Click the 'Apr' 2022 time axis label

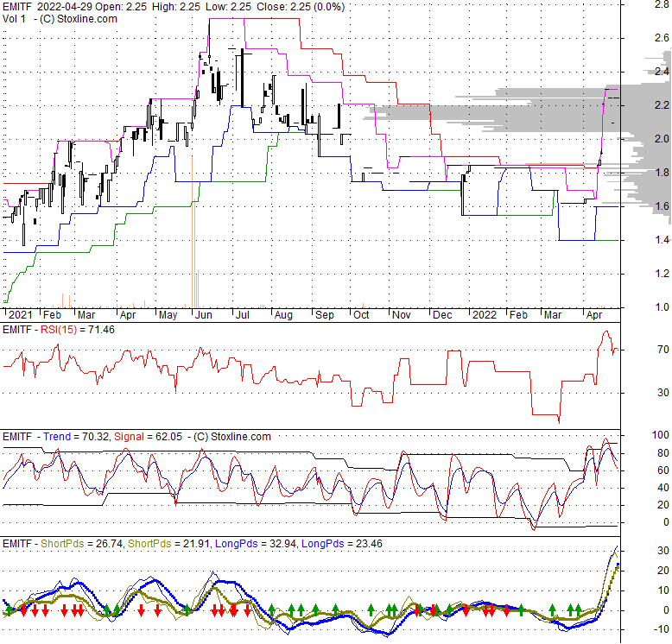[x=594, y=315]
